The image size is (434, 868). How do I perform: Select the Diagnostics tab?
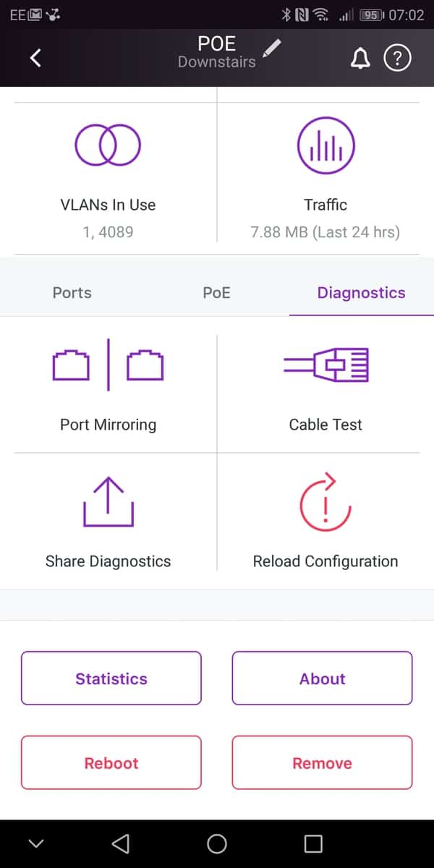(361, 293)
